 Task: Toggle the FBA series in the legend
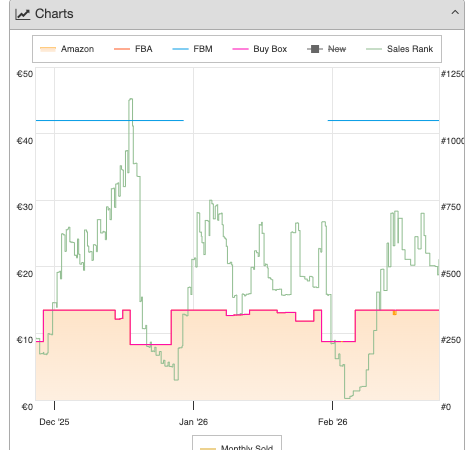click(133, 49)
